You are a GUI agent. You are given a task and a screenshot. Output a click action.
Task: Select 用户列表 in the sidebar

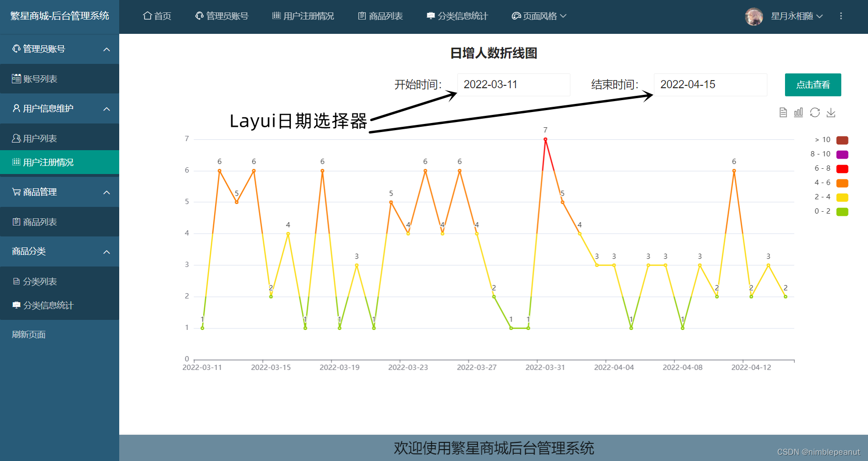click(x=60, y=138)
